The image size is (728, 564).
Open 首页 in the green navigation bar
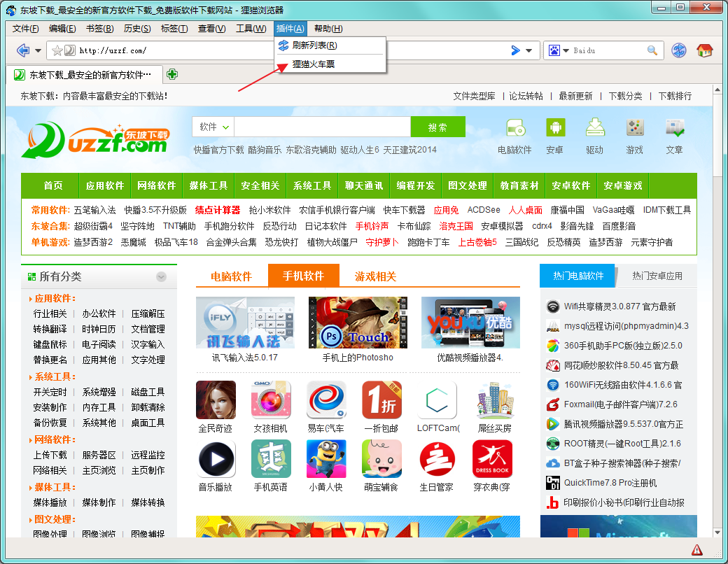click(53, 185)
